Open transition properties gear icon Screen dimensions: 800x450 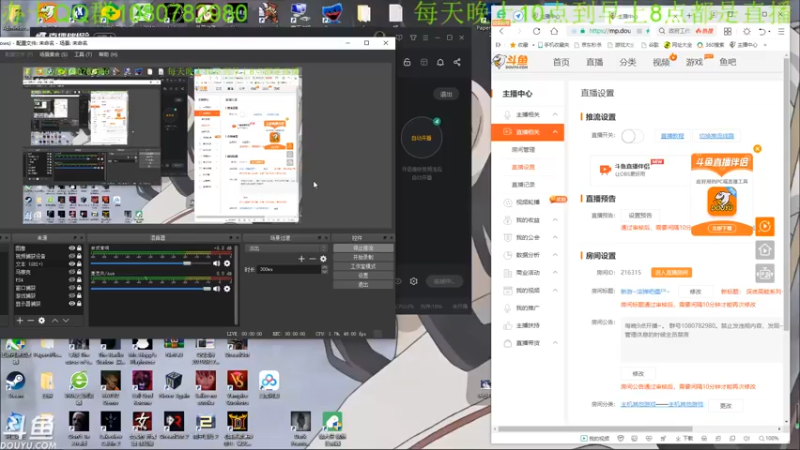click(x=323, y=259)
